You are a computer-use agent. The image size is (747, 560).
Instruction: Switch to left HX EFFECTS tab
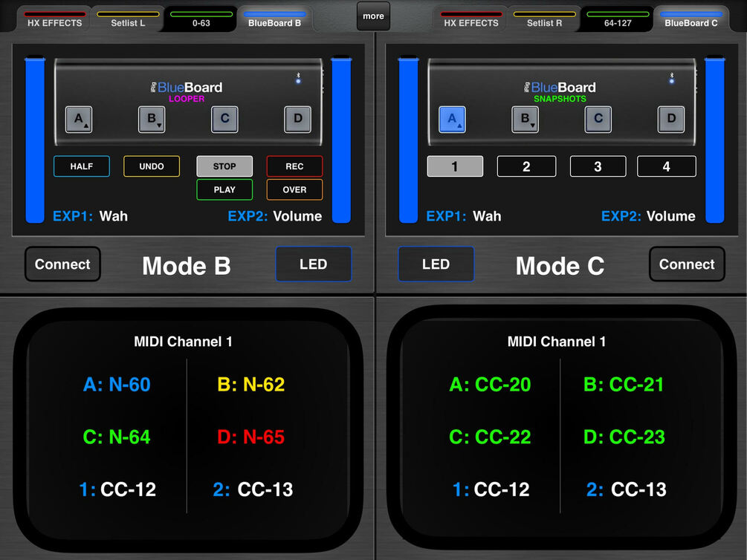coord(55,19)
